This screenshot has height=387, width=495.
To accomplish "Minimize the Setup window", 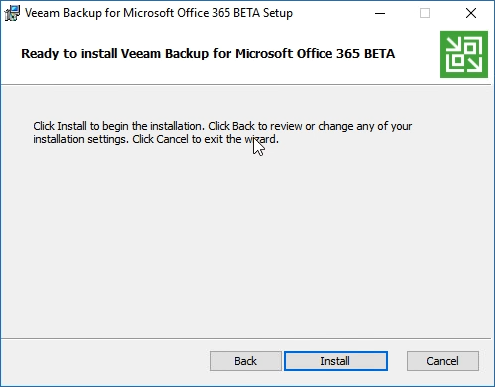I will [380, 13].
